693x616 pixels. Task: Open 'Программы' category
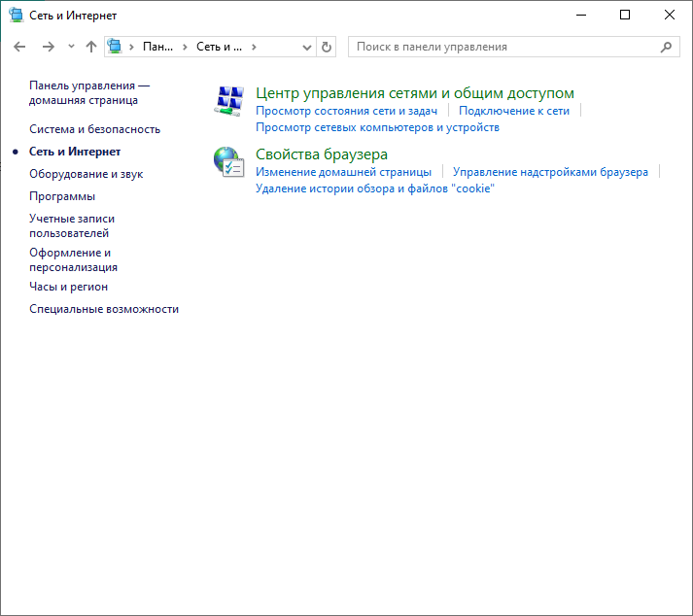(x=62, y=196)
